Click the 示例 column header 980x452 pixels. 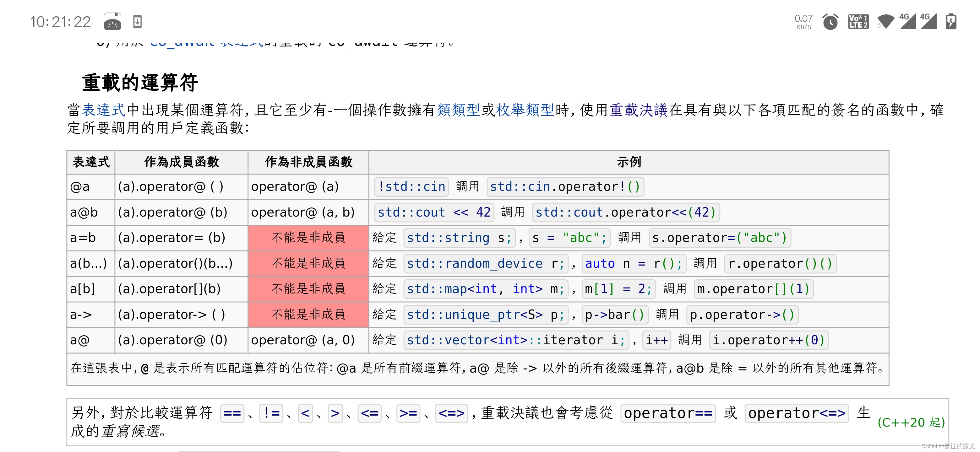tap(629, 162)
